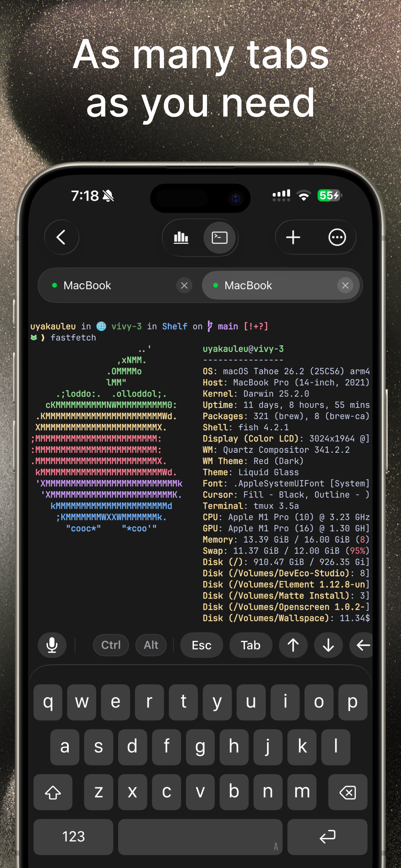Screen dimensions: 401x868
Task: Tap the return key
Action: [327, 837]
